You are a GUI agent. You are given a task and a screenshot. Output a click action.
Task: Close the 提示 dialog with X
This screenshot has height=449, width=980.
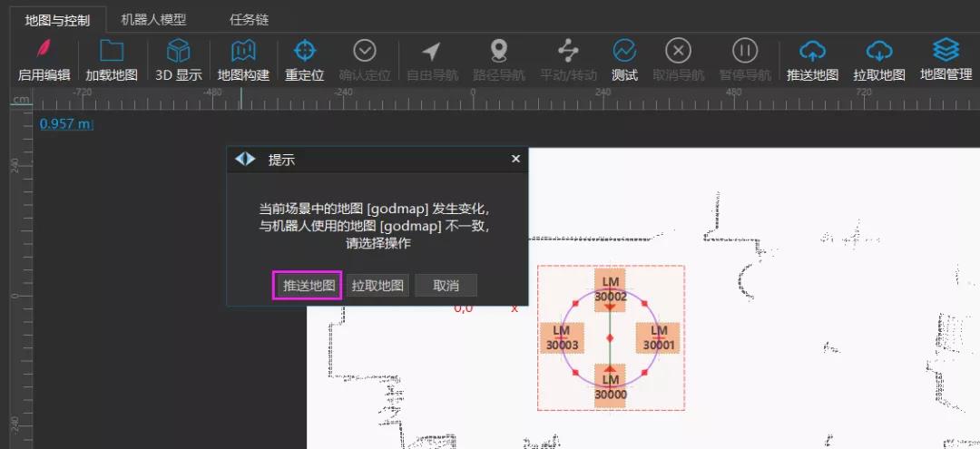pyautogui.click(x=515, y=159)
